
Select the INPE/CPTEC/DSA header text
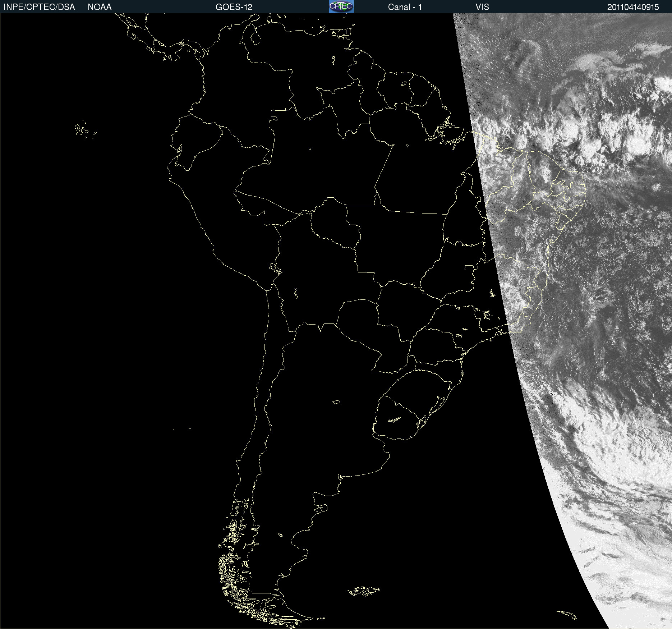tap(39, 7)
